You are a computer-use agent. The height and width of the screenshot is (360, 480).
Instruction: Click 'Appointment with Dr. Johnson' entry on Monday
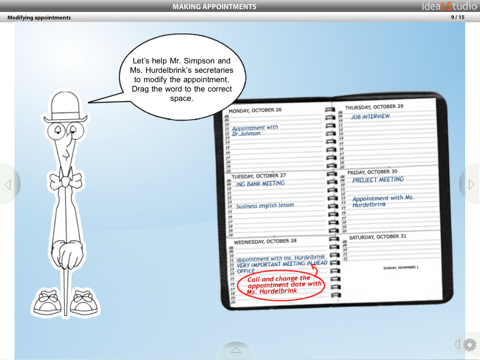pyautogui.click(x=255, y=130)
